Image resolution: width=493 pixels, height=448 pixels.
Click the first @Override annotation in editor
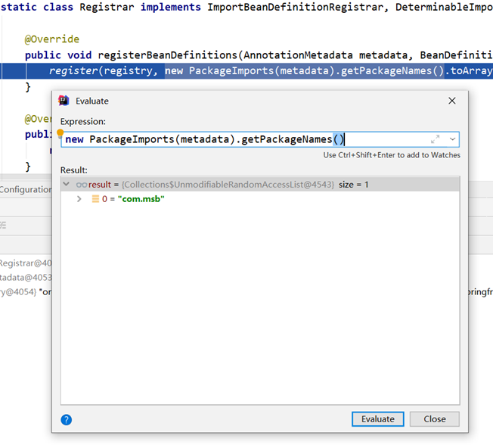coord(52,39)
